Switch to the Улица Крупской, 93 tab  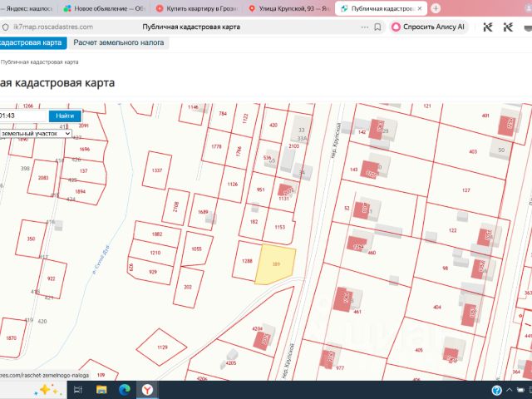tap(289, 8)
